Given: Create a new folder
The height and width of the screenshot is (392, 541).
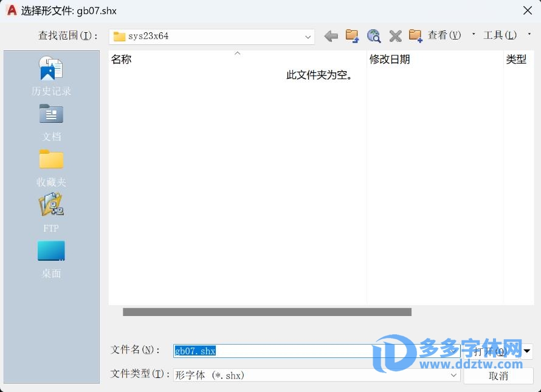Looking at the screenshot, I should click(x=416, y=36).
